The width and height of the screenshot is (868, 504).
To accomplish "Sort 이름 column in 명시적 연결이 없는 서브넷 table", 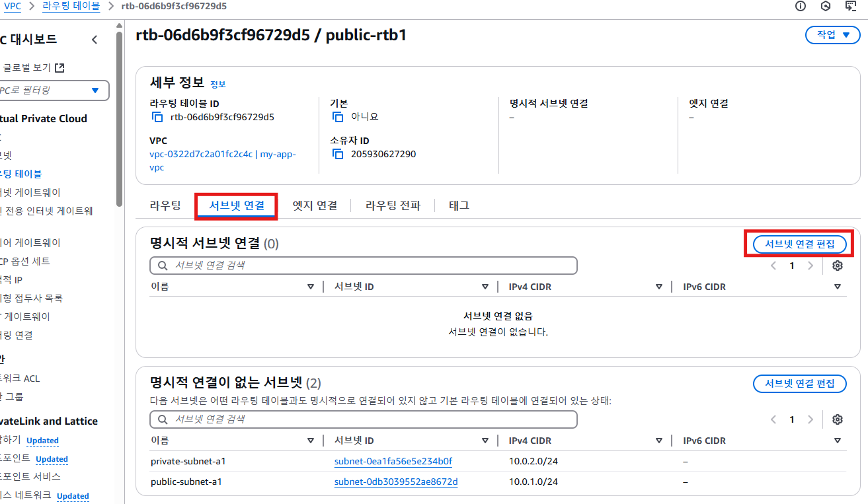I will tap(310, 441).
